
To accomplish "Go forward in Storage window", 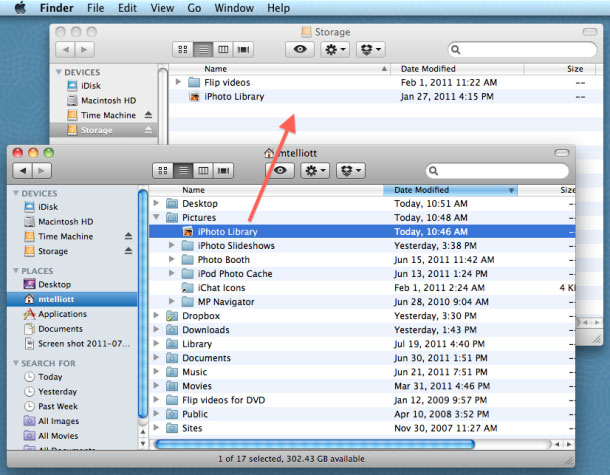I will [85, 49].
